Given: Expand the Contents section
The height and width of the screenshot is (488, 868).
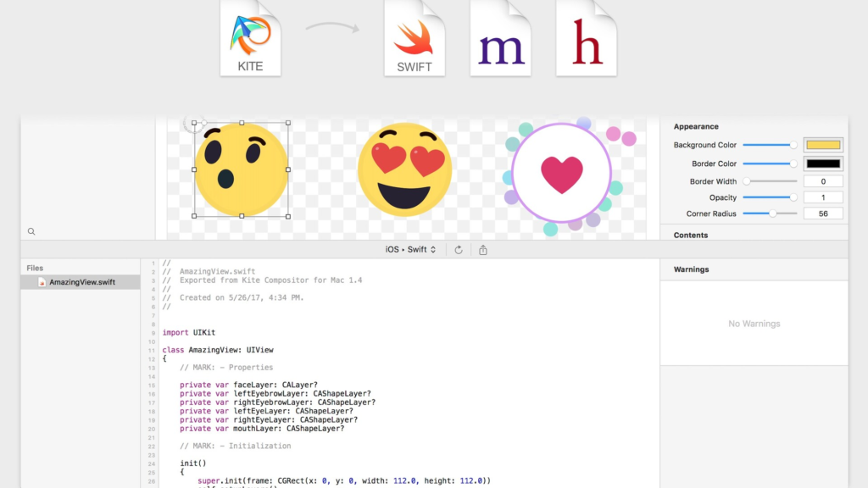Looking at the screenshot, I should (x=690, y=235).
